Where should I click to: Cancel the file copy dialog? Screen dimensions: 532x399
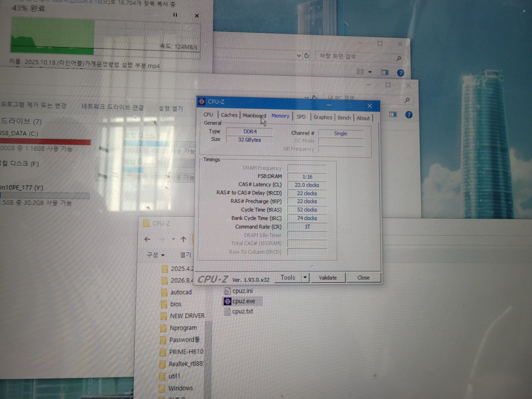[x=197, y=16]
